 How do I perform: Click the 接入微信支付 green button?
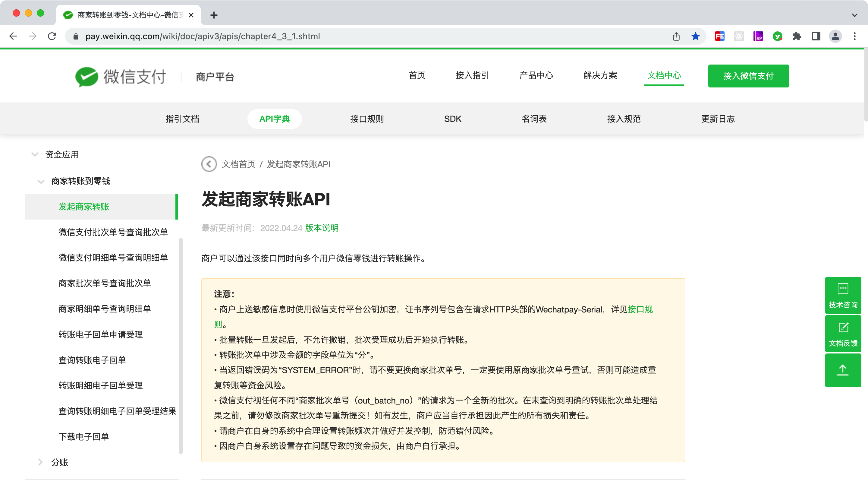pos(748,76)
